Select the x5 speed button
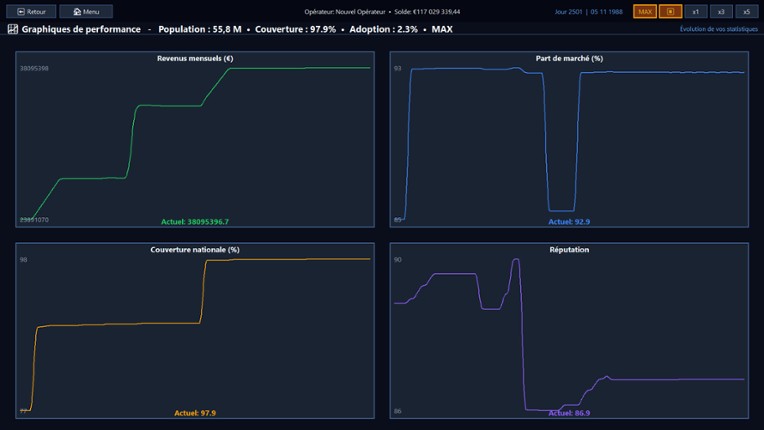Image resolution: width=764 pixels, height=430 pixels. [747, 11]
